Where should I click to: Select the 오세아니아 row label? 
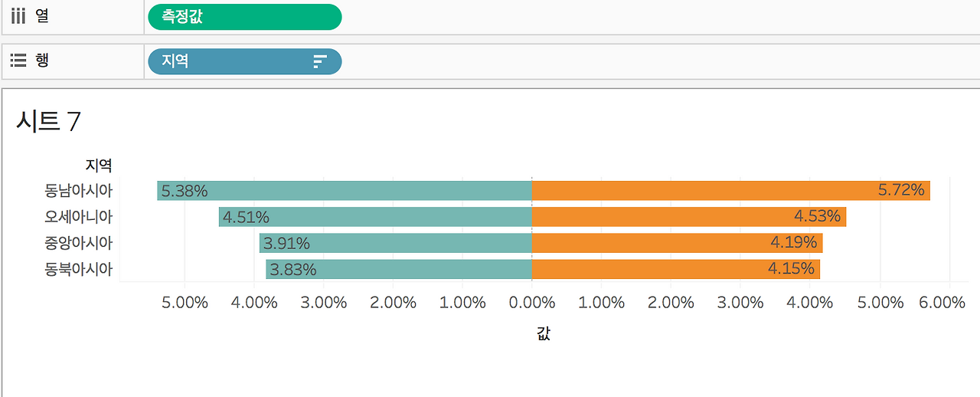coord(79,217)
